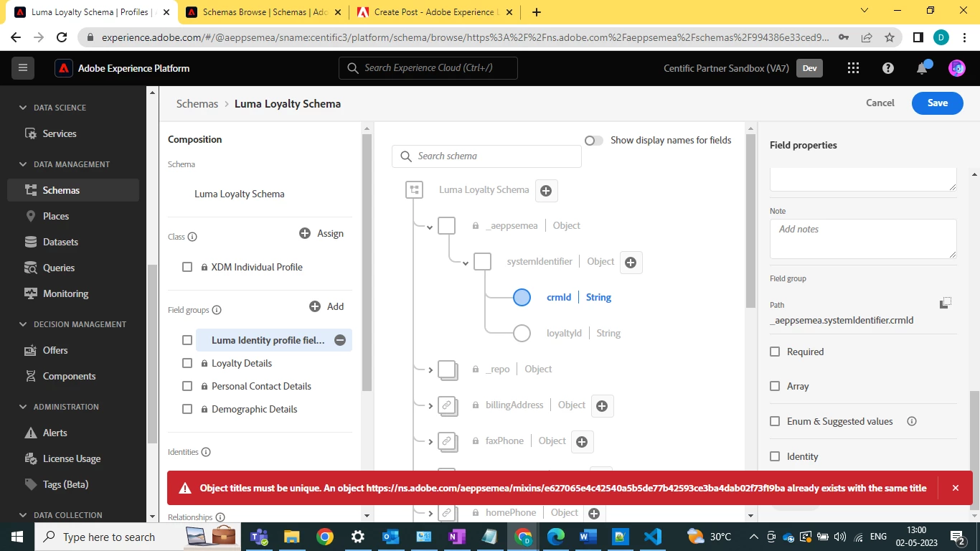Open Microsoft Edge from taskbar
This screenshot has width=980, height=551.
[556, 537]
